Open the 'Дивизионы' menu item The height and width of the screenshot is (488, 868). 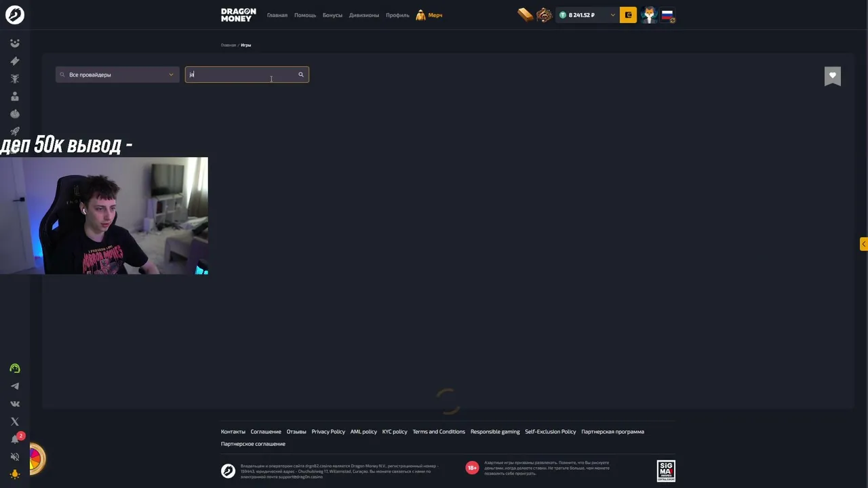point(364,15)
